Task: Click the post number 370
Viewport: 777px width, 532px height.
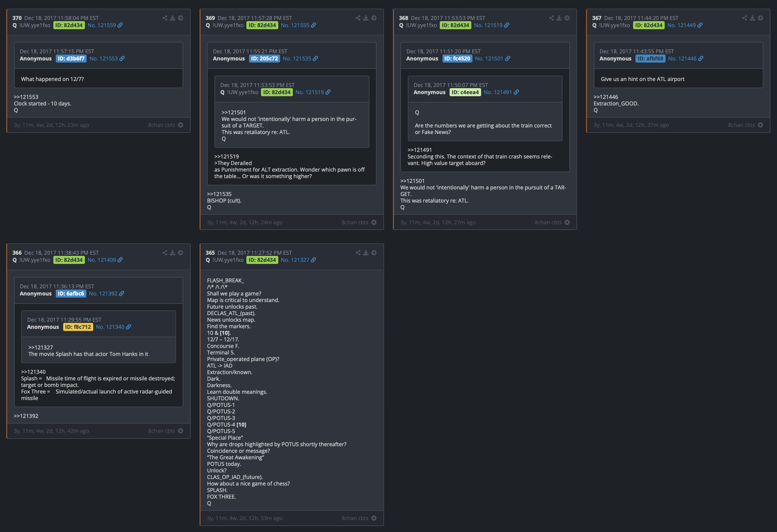Action: (x=17, y=18)
